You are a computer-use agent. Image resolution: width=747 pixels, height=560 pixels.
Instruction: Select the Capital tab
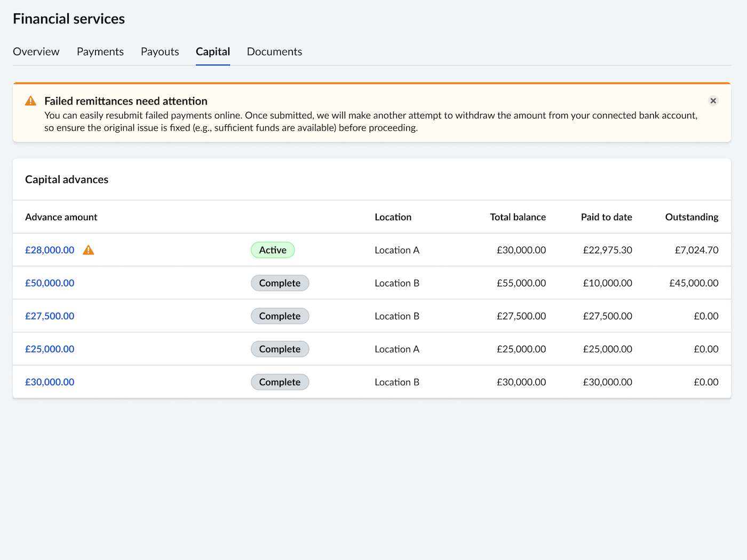click(x=213, y=52)
